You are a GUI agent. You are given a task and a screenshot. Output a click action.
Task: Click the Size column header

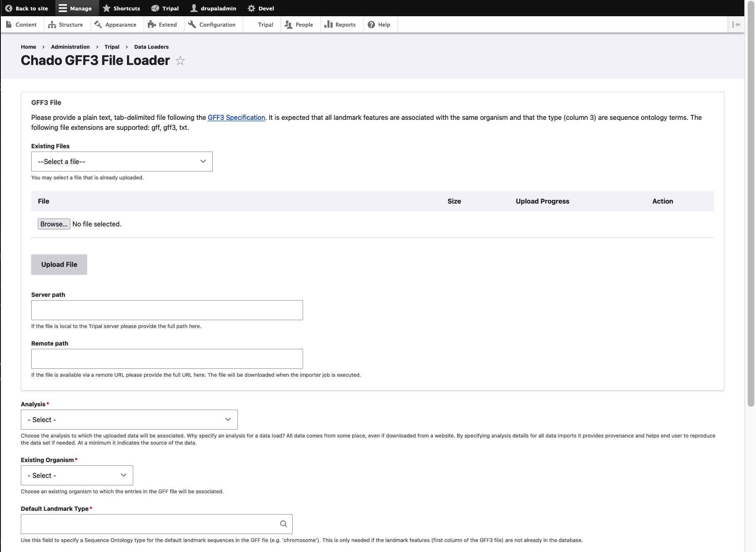(x=454, y=201)
